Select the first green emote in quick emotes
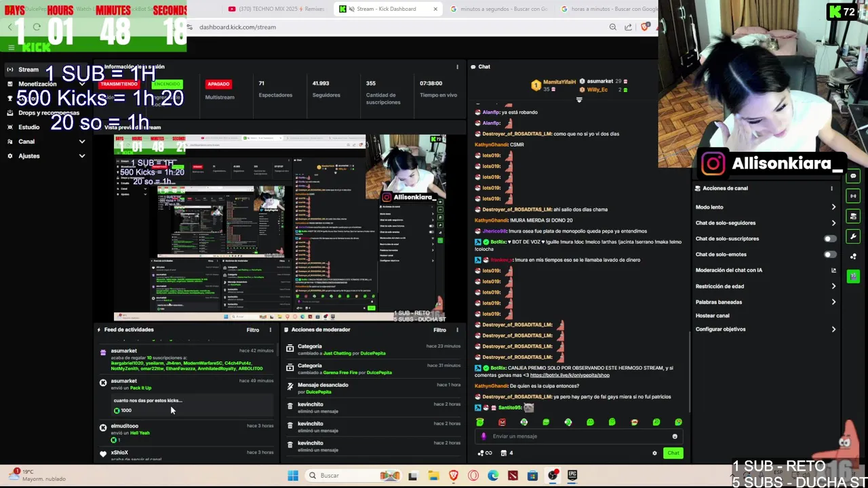 480,422
